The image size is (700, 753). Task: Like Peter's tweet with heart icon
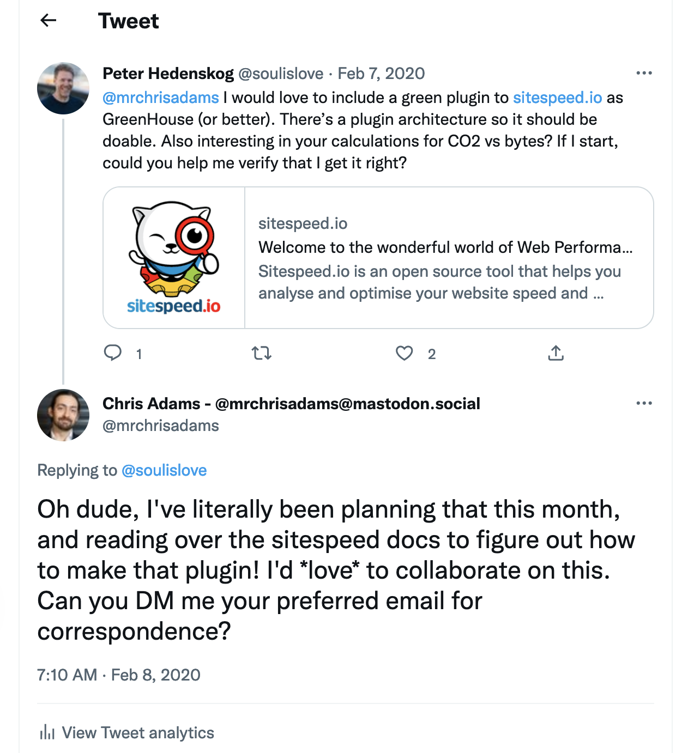pyautogui.click(x=404, y=354)
